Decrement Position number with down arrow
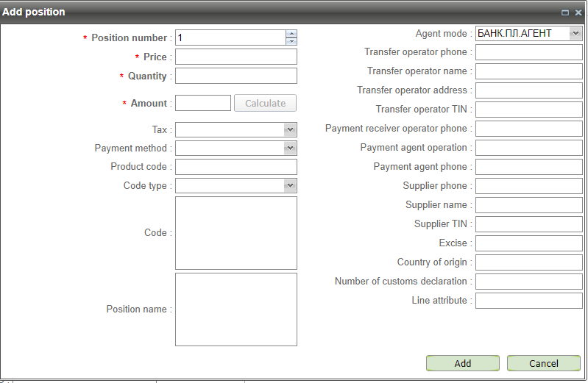Screen dimensions: 588x383 (x=291, y=41)
